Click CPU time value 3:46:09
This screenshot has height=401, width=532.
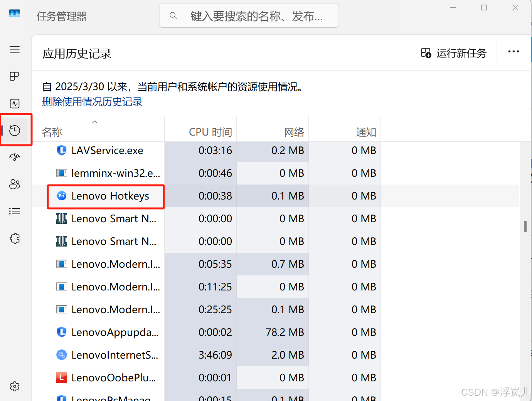215,355
